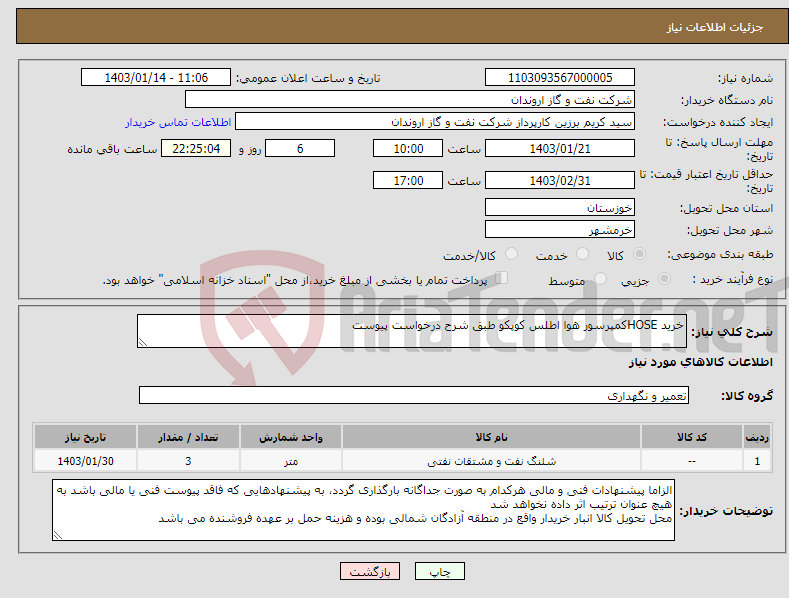Viewport: 789px width, 598px height.
Task: Click the ردیف column header
Action: click(x=757, y=437)
